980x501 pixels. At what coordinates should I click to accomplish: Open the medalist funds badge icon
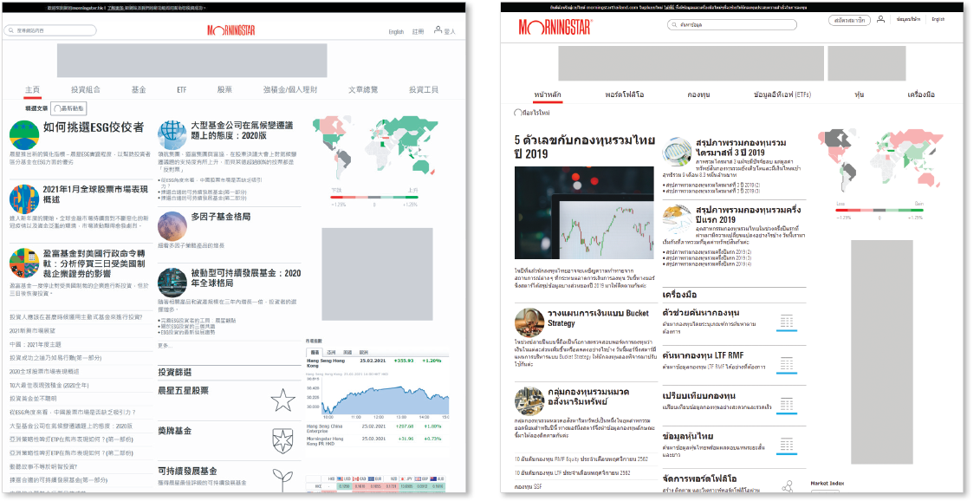282,438
